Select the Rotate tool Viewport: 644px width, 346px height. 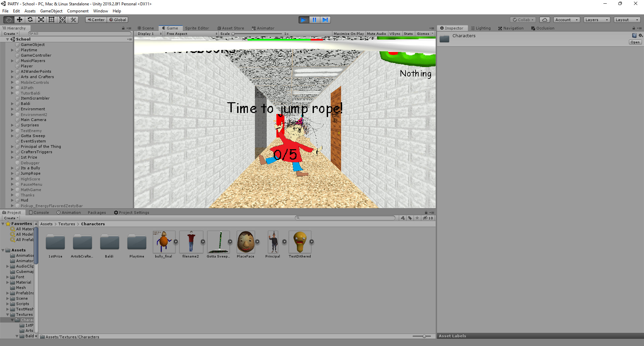tap(30, 20)
